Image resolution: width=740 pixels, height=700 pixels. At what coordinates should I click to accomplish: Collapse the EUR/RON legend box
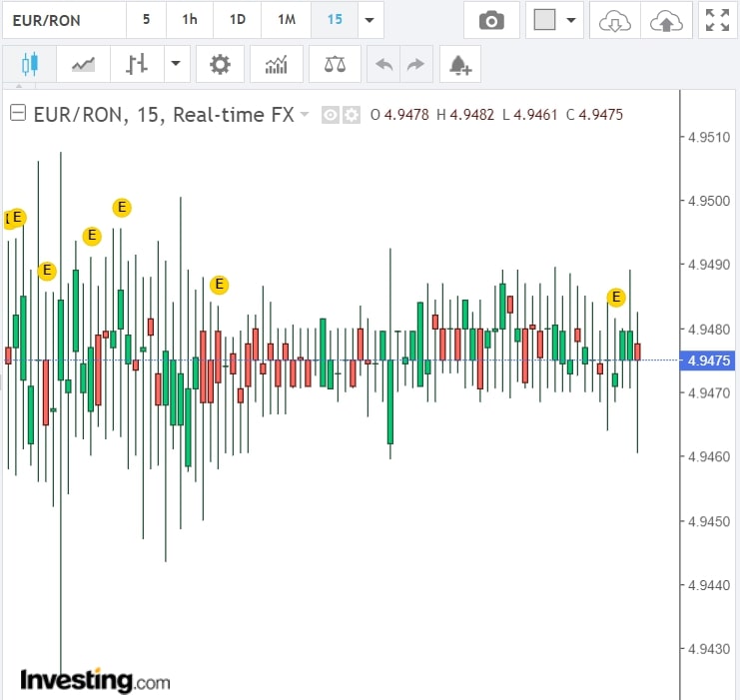click(x=17, y=114)
